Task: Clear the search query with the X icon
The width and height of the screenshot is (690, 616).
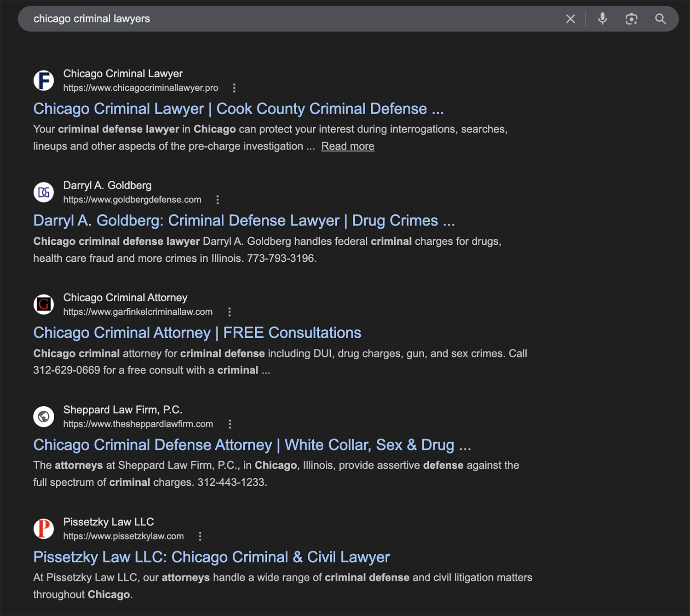Action: pos(570,19)
